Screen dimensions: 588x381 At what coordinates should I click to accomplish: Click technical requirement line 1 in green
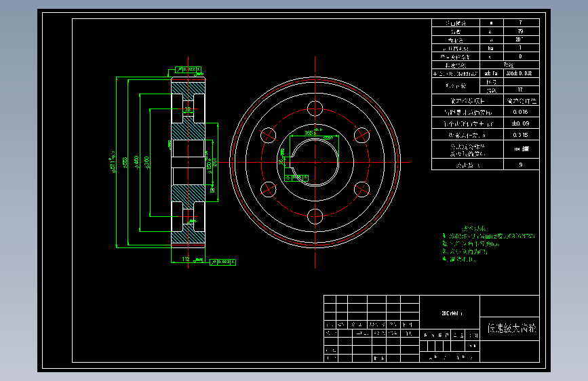click(488, 236)
